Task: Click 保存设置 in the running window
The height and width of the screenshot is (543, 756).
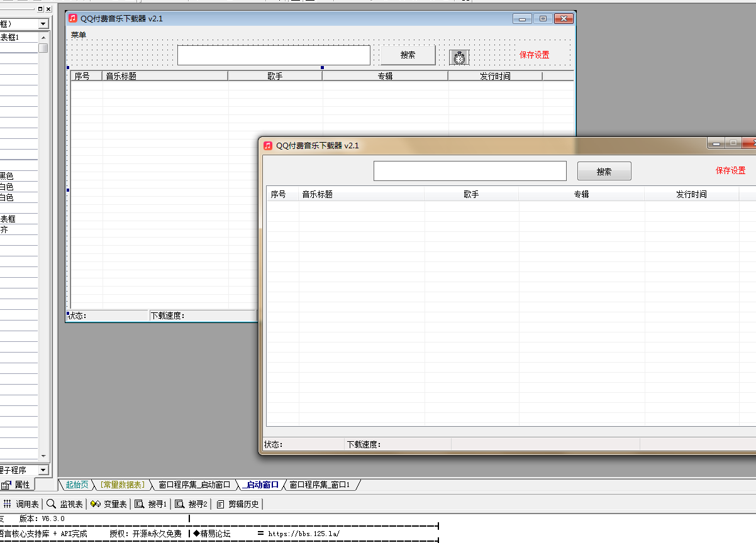Action: [731, 170]
